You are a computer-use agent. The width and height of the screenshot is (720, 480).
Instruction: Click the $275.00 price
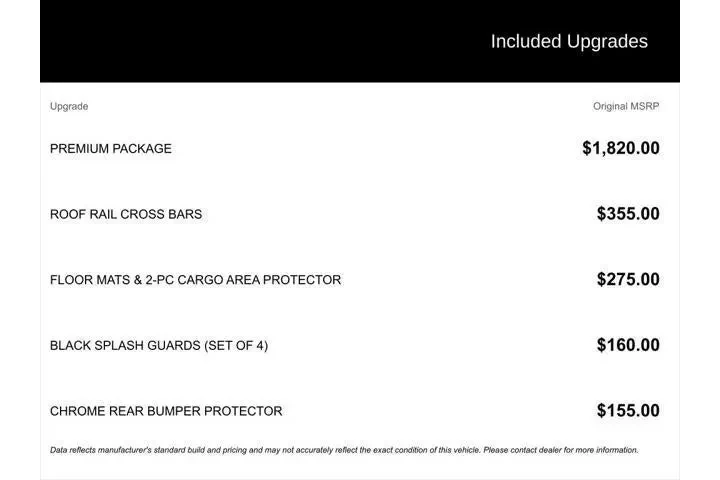[x=628, y=280]
